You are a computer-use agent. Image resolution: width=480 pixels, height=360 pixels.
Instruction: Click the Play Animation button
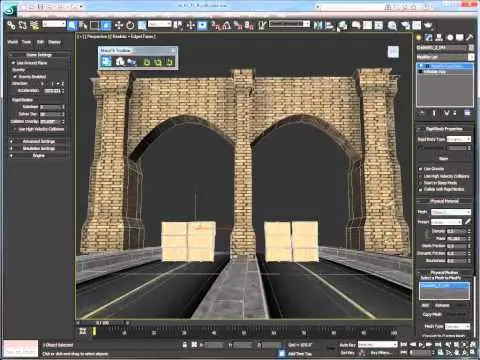[421, 345]
